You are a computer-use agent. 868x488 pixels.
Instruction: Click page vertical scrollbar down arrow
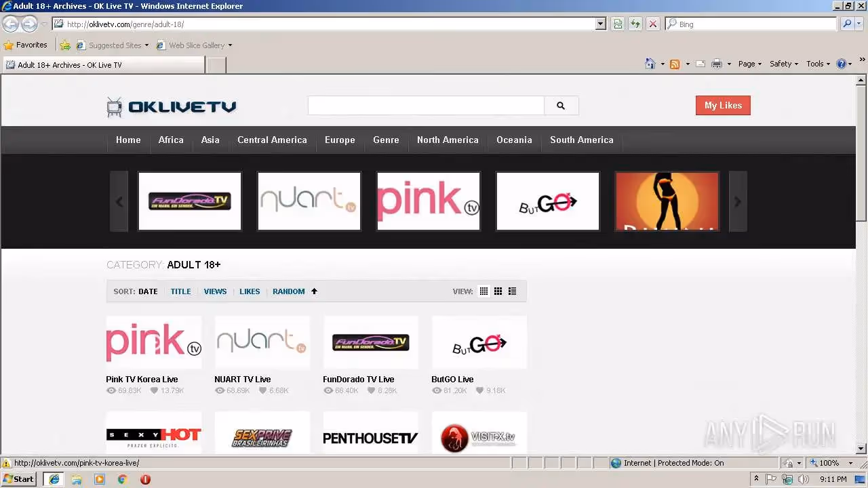click(x=861, y=449)
